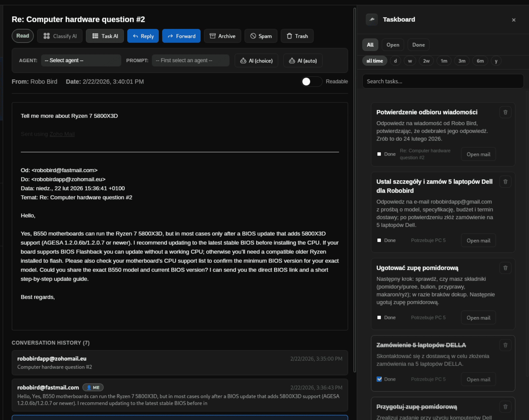Expand the 'all time' time filter

(x=375, y=61)
